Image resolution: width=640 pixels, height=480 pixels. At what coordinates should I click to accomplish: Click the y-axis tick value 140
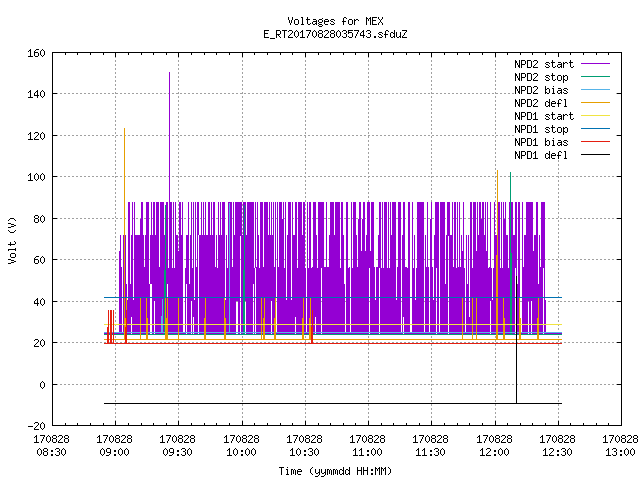pyautogui.click(x=36, y=94)
